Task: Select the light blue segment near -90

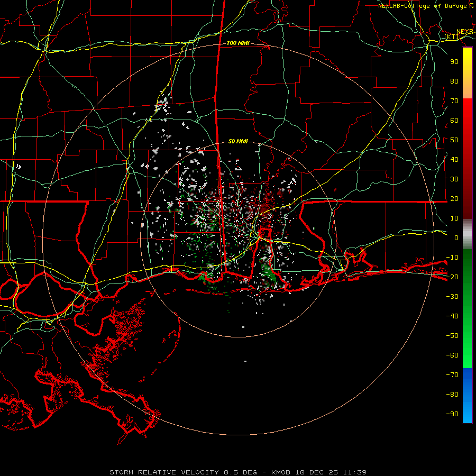Action: 467,413
